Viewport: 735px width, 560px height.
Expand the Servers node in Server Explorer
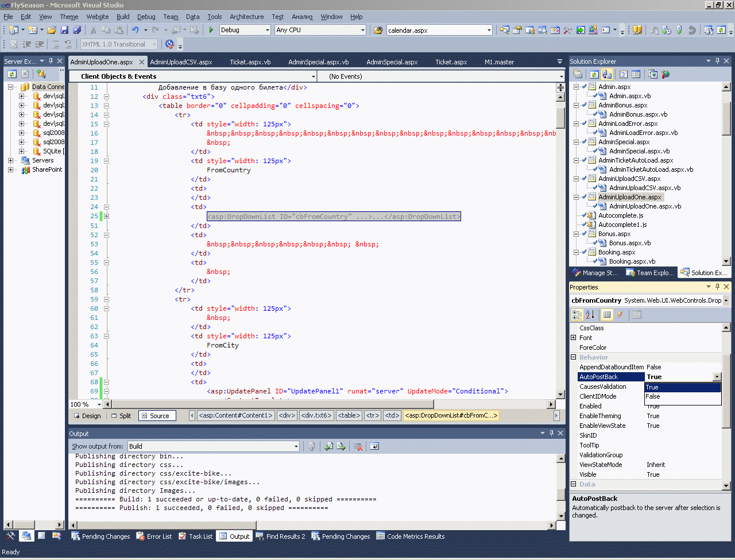tap(11, 161)
